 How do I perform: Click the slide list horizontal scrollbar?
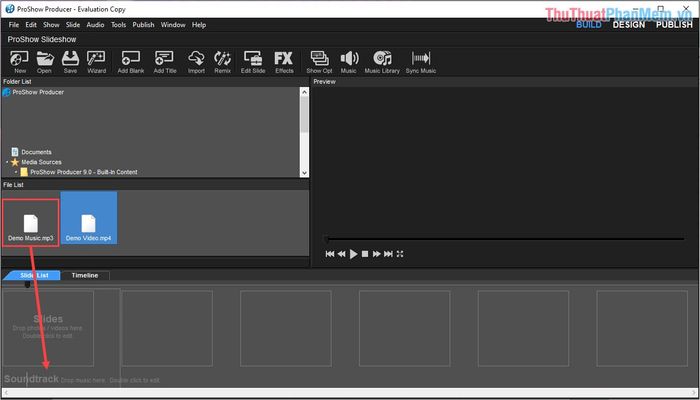pyautogui.click(x=350, y=393)
